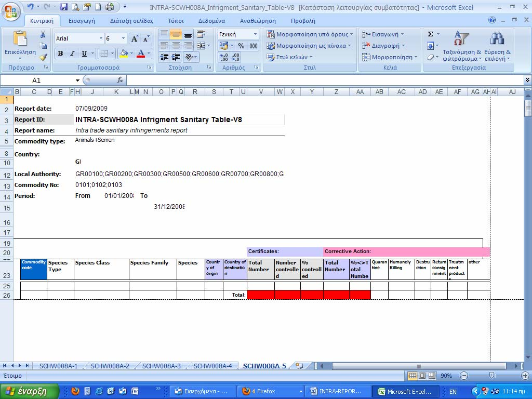The height and width of the screenshot is (399, 532).
Task: Align cell content to bottom
Action: coord(188,34)
